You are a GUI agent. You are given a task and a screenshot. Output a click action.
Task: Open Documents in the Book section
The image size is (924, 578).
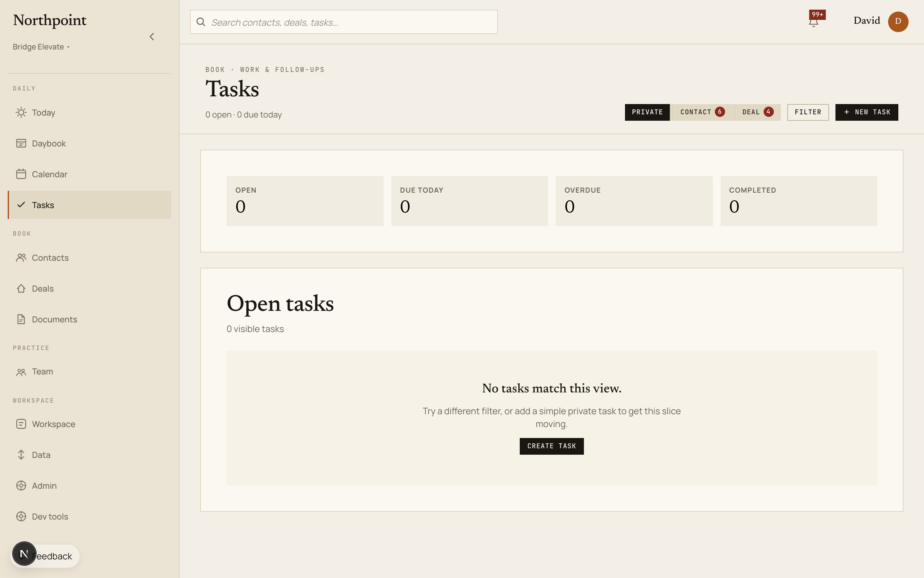89,319
